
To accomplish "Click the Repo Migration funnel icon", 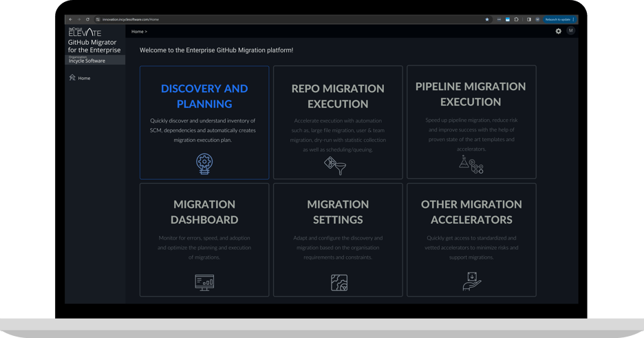I will click(335, 165).
